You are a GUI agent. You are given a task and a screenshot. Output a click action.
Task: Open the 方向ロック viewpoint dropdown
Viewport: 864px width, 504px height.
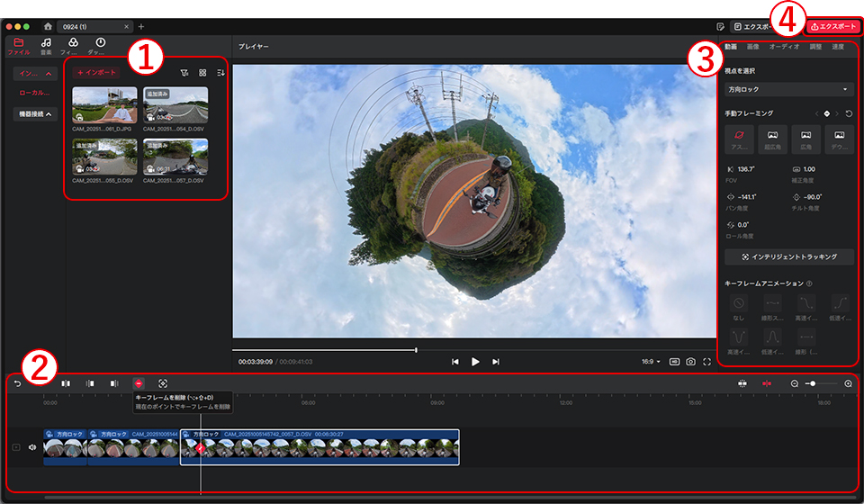tap(789, 90)
